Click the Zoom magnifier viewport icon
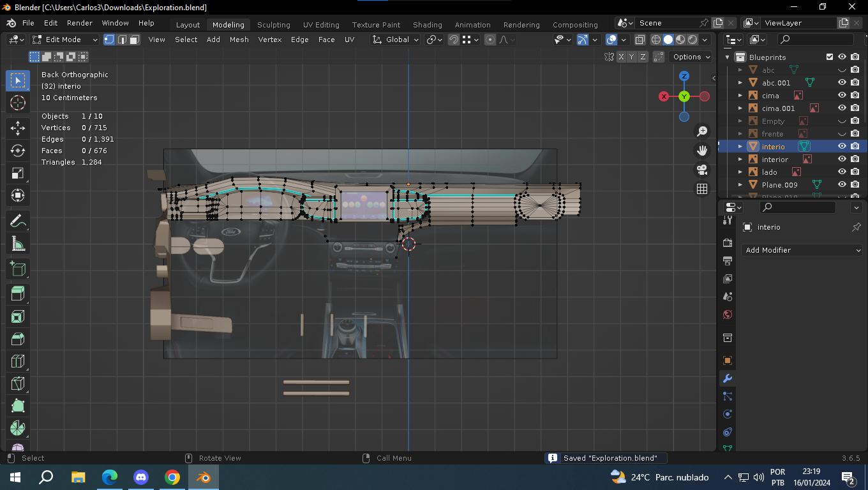 point(702,131)
